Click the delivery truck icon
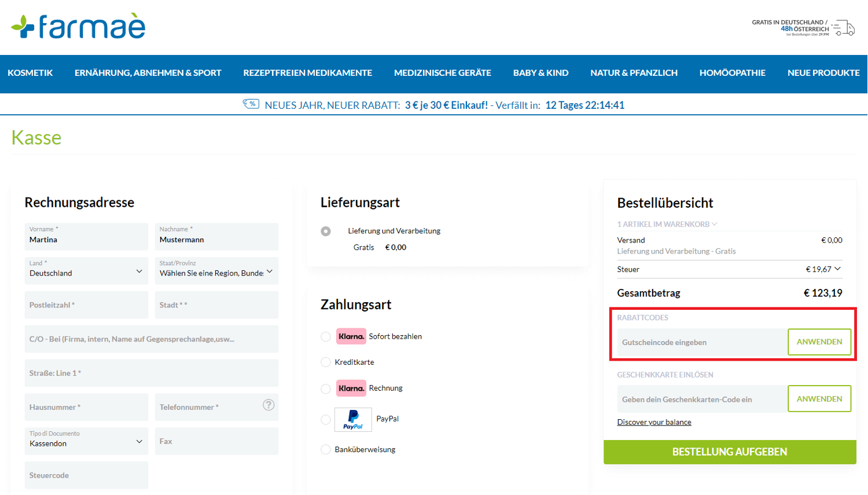The width and height of the screenshot is (868, 495). 844,28
